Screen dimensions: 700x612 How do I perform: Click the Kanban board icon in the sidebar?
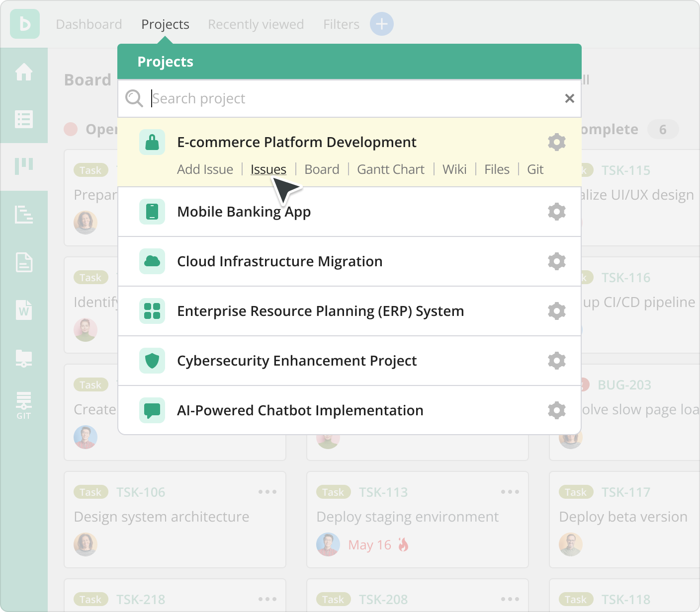pos(24,166)
